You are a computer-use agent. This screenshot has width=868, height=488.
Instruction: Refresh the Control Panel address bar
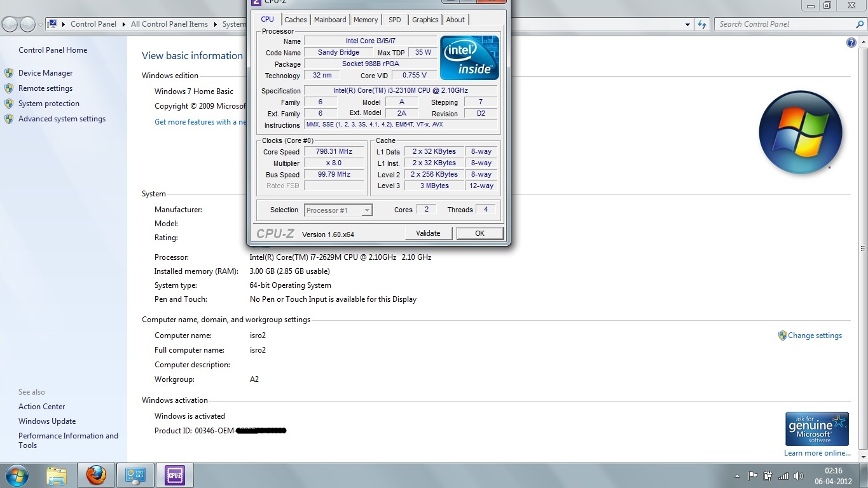pos(702,24)
